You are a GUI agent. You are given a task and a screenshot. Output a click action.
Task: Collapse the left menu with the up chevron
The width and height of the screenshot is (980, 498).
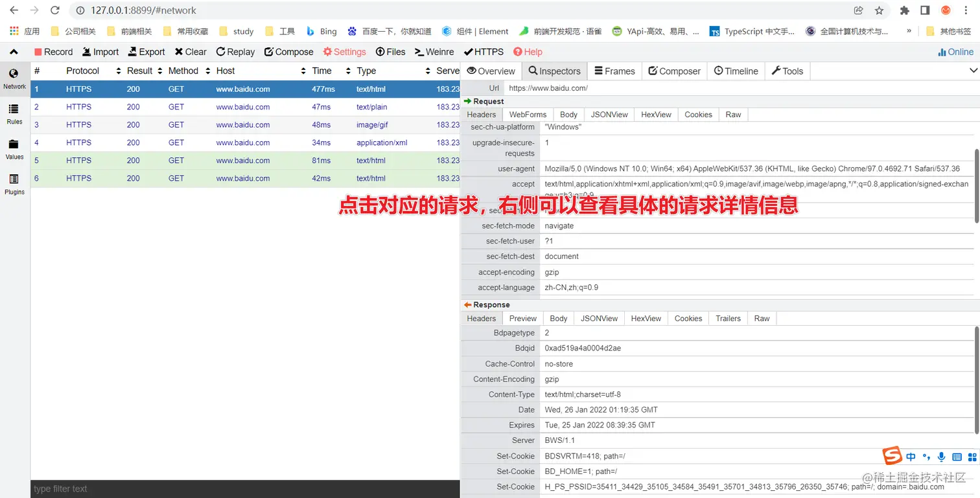pos(14,52)
